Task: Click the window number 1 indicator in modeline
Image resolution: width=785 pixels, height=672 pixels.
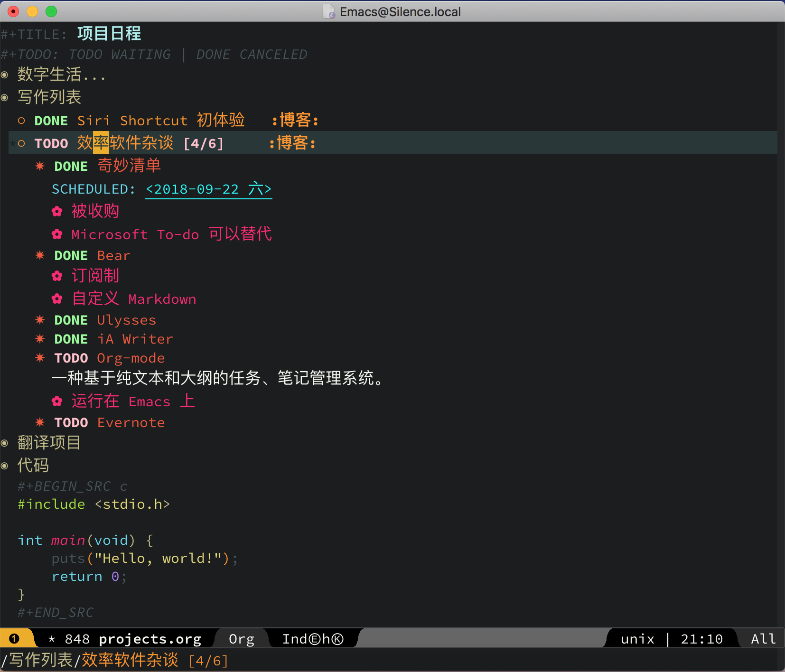Action: pyautogui.click(x=14, y=639)
